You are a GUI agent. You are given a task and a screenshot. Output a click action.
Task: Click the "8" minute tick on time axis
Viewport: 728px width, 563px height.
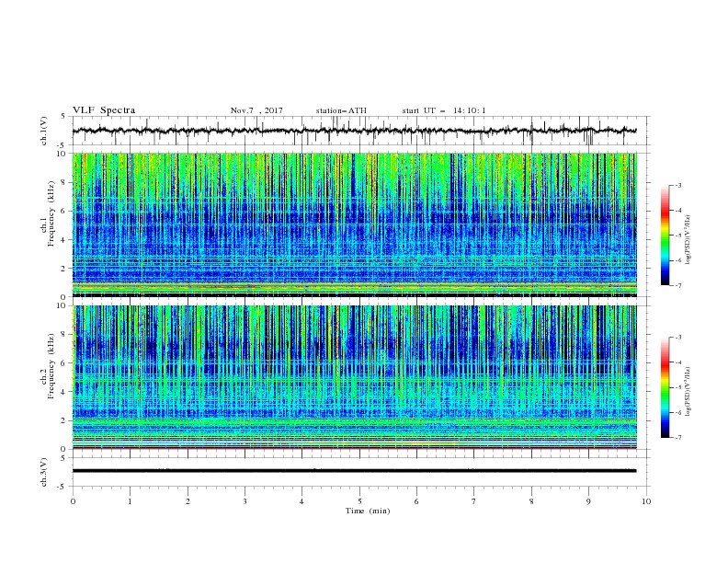531,501
